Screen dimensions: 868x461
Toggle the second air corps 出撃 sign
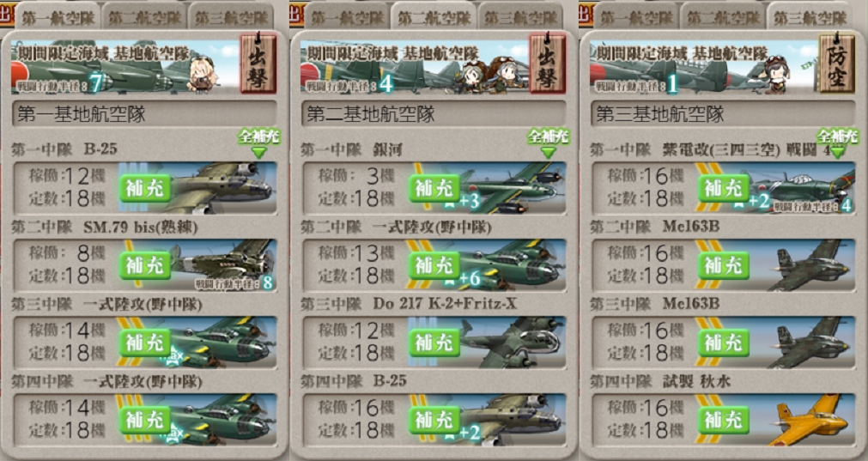click(547, 63)
